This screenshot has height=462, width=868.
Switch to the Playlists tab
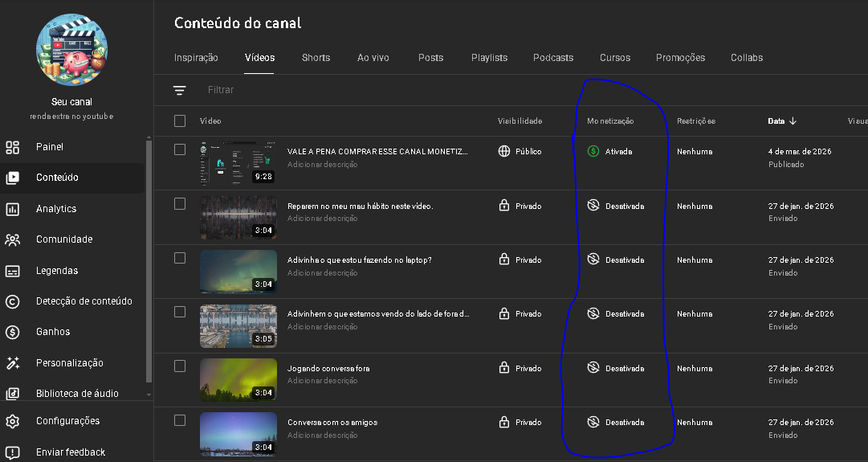pyautogui.click(x=489, y=58)
